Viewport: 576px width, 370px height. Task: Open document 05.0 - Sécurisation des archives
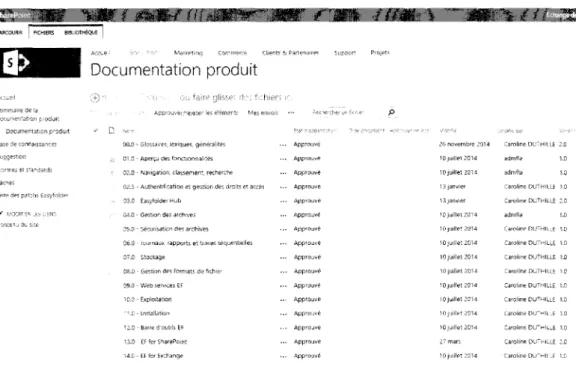click(166, 229)
